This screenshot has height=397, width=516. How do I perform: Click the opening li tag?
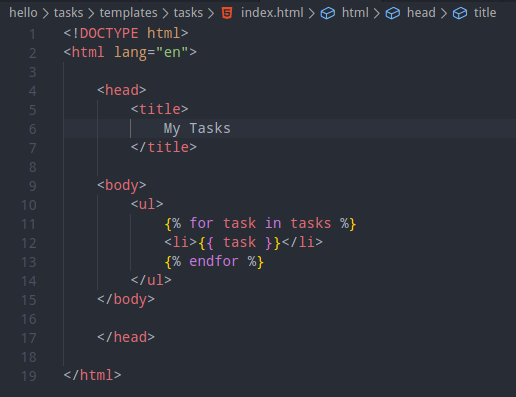pos(180,242)
